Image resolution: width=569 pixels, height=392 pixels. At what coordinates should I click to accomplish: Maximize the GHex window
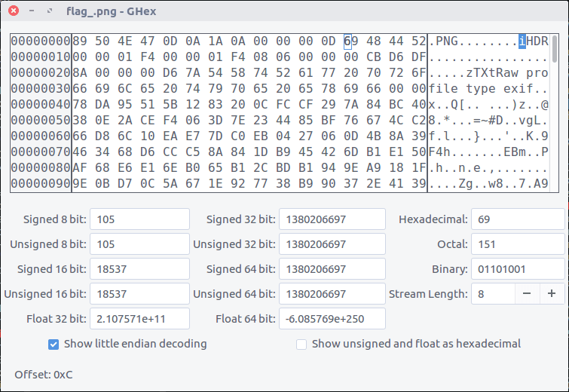pos(49,12)
